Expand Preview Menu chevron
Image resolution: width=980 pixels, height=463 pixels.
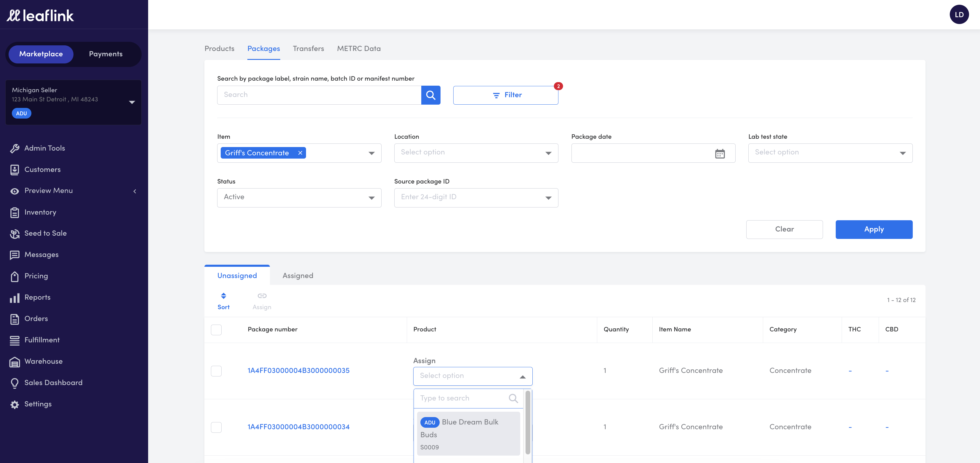point(135,191)
